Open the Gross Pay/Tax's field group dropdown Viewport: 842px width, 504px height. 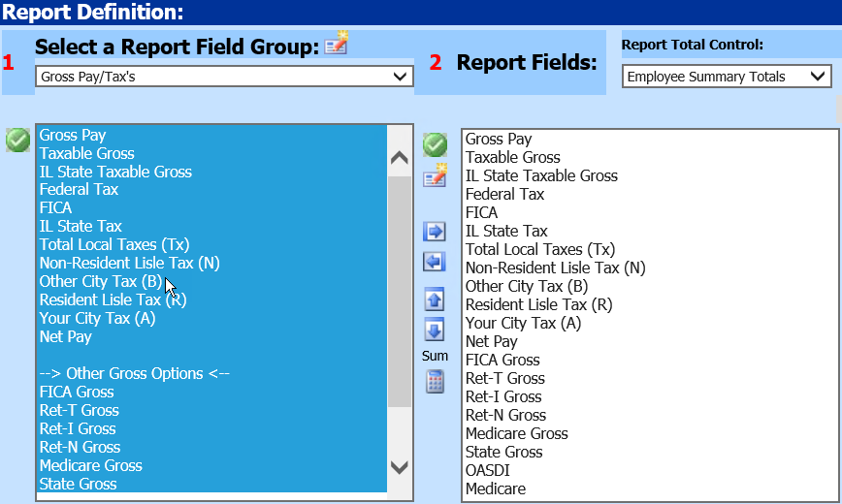pos(224,77)
